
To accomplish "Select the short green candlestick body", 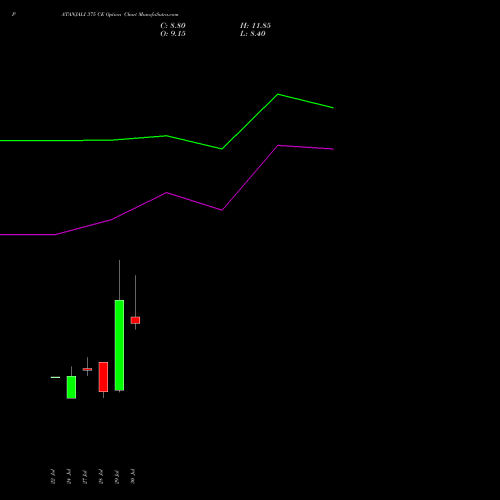I will (x=71, y=387).
